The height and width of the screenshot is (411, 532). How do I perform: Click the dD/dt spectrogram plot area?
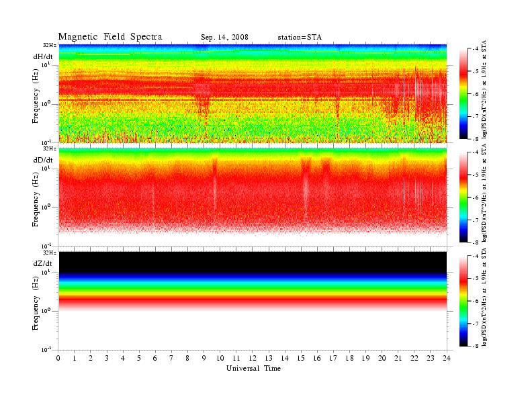click(x=253, y=197)
